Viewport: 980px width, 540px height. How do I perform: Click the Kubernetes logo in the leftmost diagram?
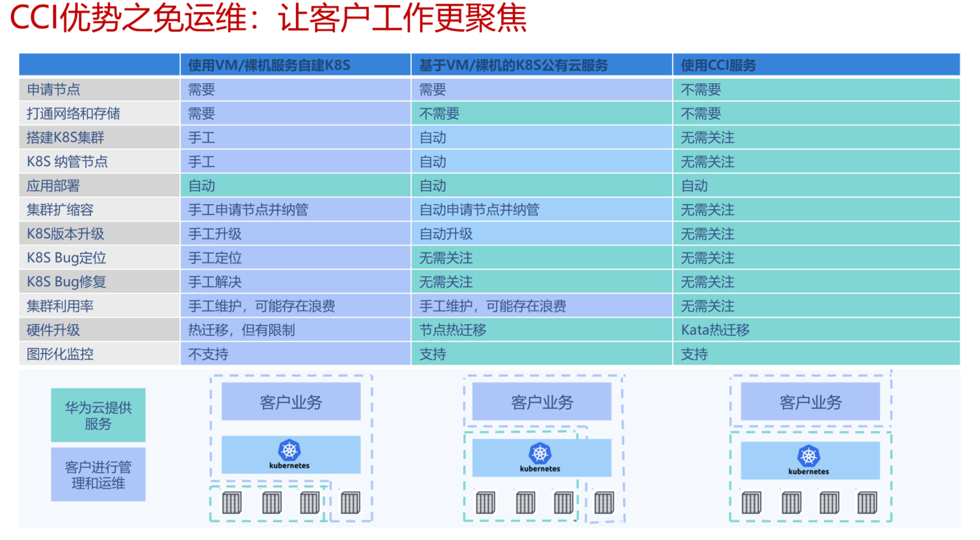tap(289, 454)
